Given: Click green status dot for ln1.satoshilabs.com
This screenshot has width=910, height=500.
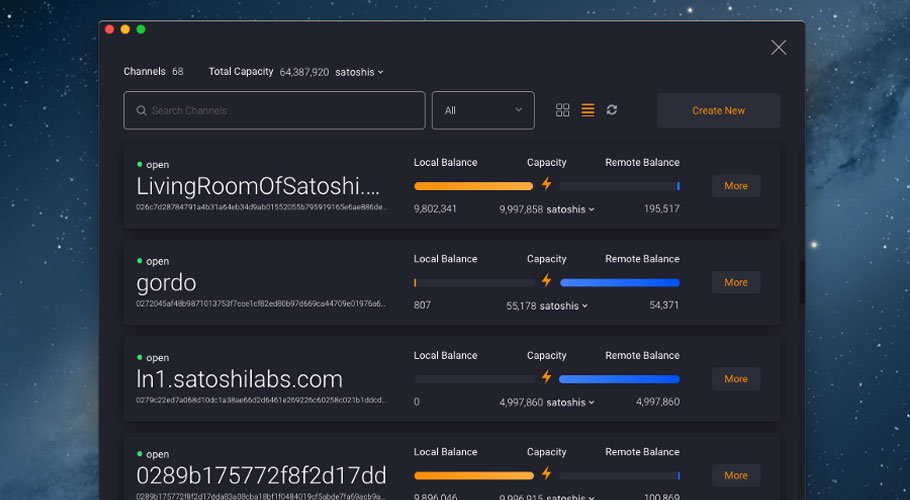Looking at the screenshot, I should point(139,357).
